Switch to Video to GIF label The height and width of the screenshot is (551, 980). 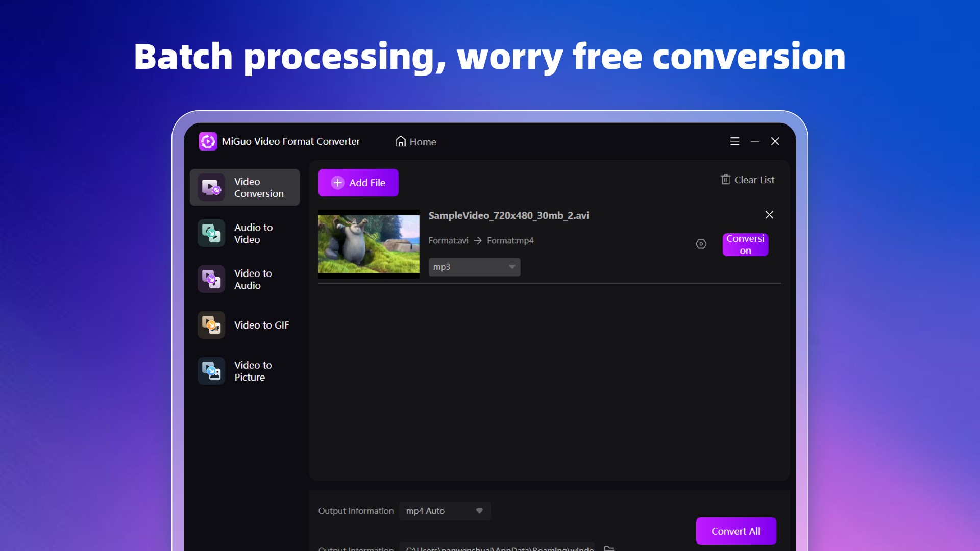point(261,325)
